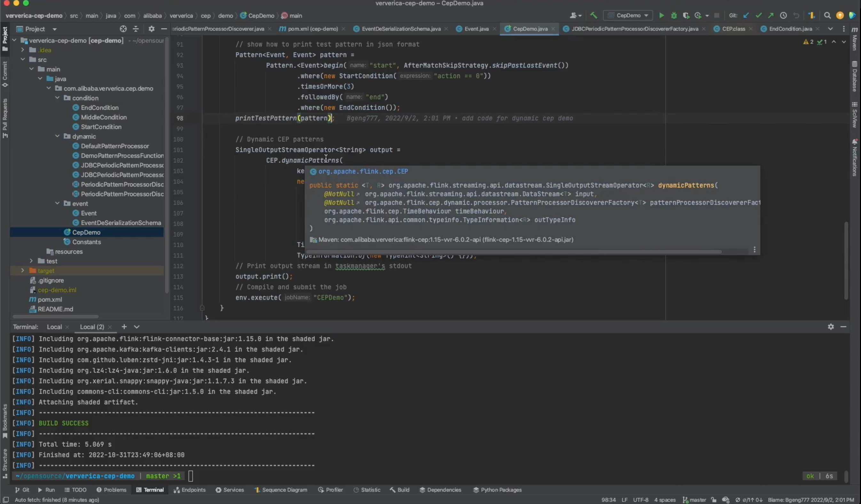The width and height of the screenshot is (861, 504).
Task: Click the Git commit checkmark icon
Action: (759, 15)
